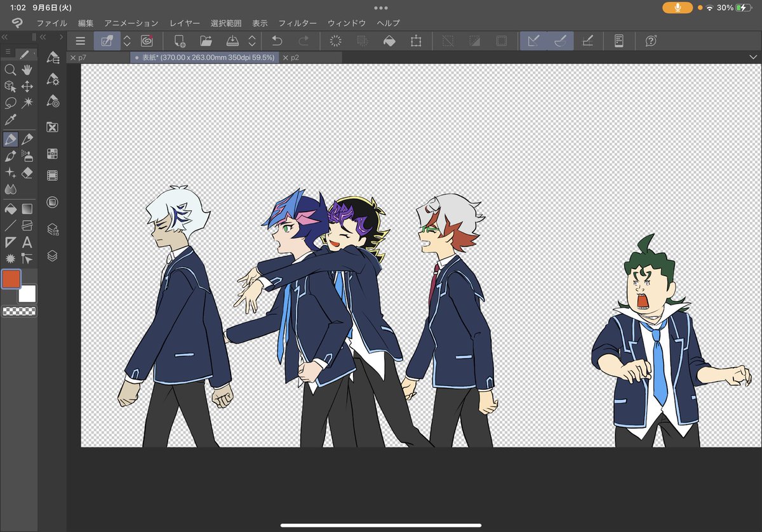The image size is (762, 532).
Task: Open Clip Studio support help icon
Action: (651, 41)
